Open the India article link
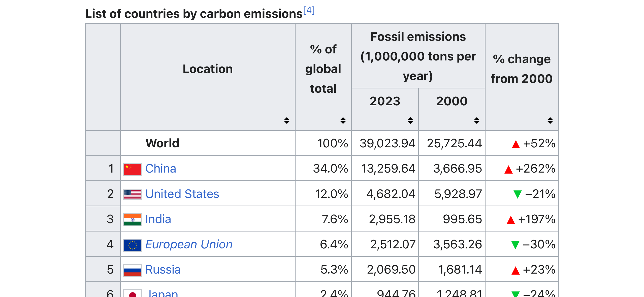 [158, 219]
